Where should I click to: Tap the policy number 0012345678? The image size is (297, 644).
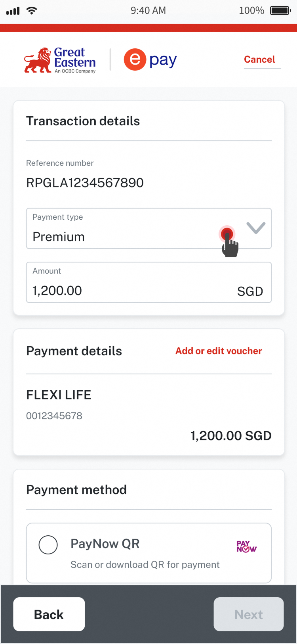tap(54, 416)
